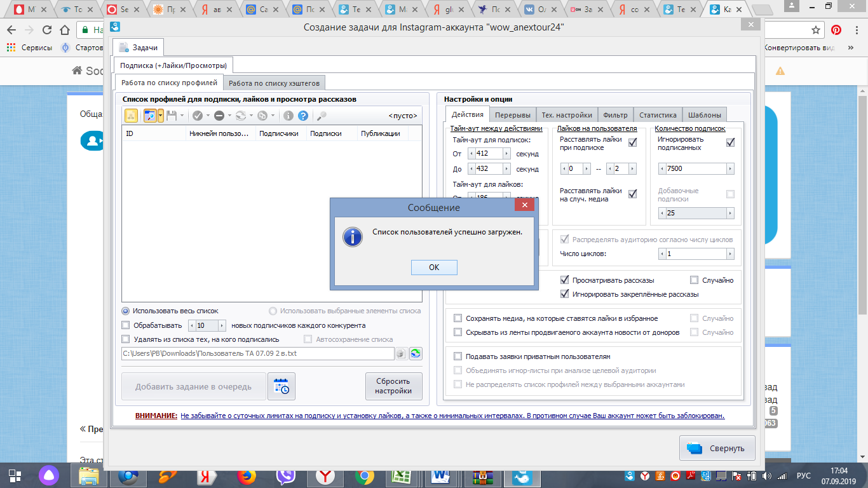The width and height of the screenshot is (868, 488).
Task: Click the magnifier search icon in toolbar
Action: pos(322,116)
